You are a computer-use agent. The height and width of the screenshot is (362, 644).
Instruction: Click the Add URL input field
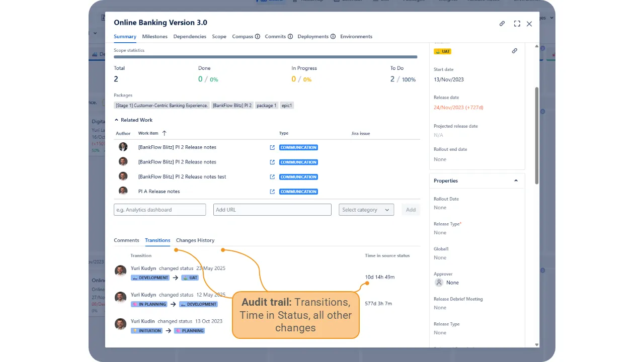pyautogui.click(x=272, y=210)
